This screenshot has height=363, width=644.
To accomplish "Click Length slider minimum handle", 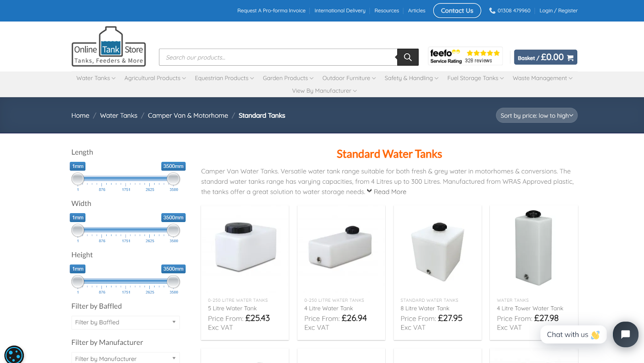I will pyautogui.click(x=78, y=178).
